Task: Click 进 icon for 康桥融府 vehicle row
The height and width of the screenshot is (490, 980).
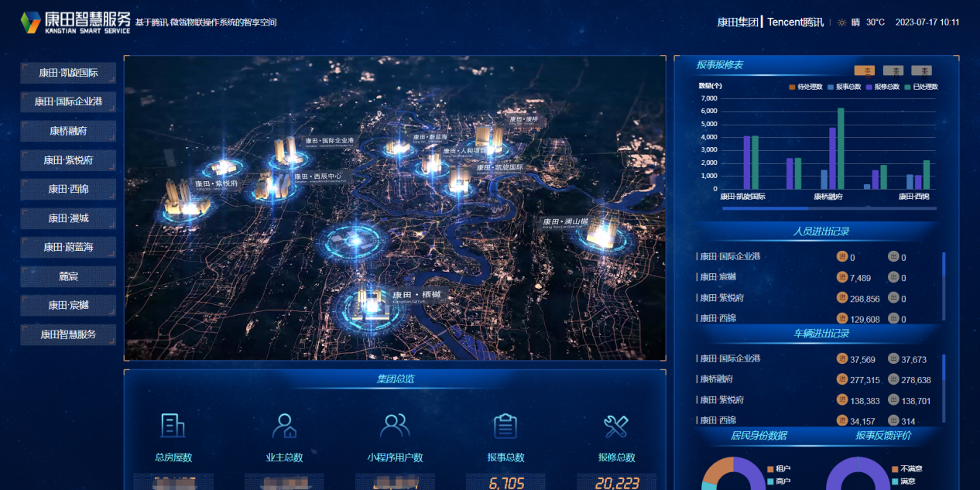Action: (842, 379)
